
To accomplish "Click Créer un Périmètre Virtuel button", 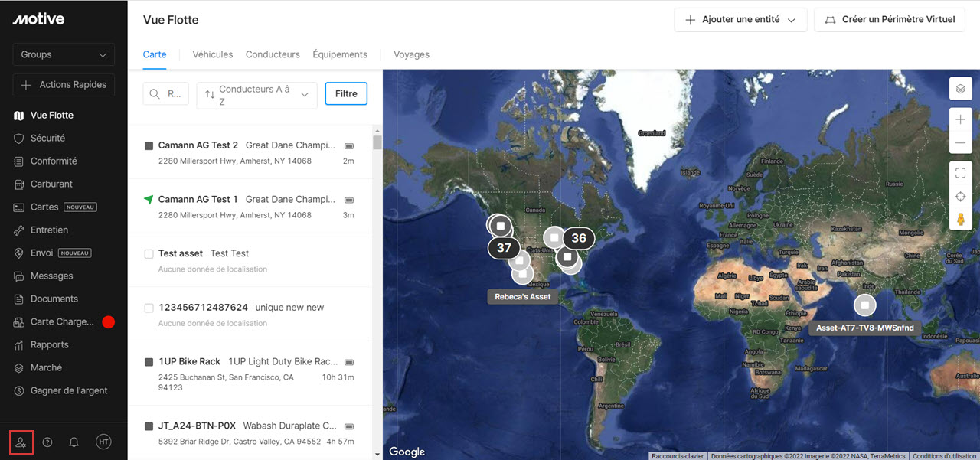I will (889, 20).
